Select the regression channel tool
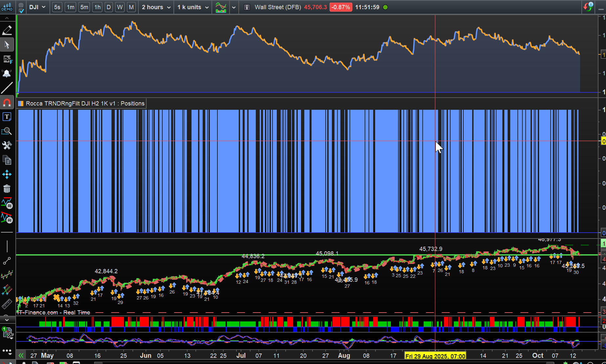 (x=7, y=275)
